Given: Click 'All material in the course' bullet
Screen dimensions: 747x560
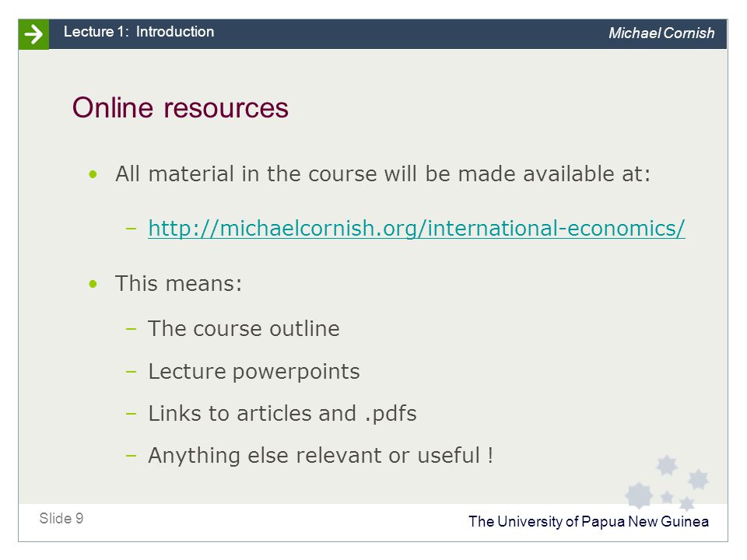Looking at the screenshot, I should pyautogui.click(x=383, y=173).
